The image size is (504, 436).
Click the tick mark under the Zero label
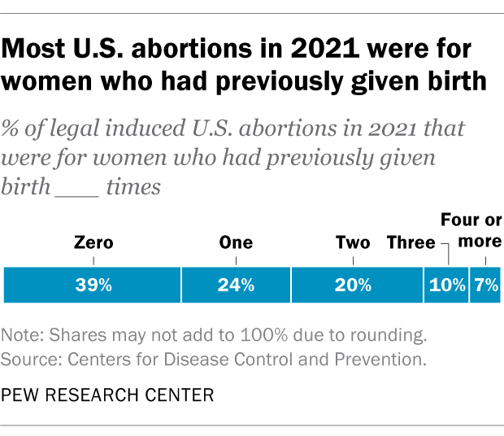93,261
